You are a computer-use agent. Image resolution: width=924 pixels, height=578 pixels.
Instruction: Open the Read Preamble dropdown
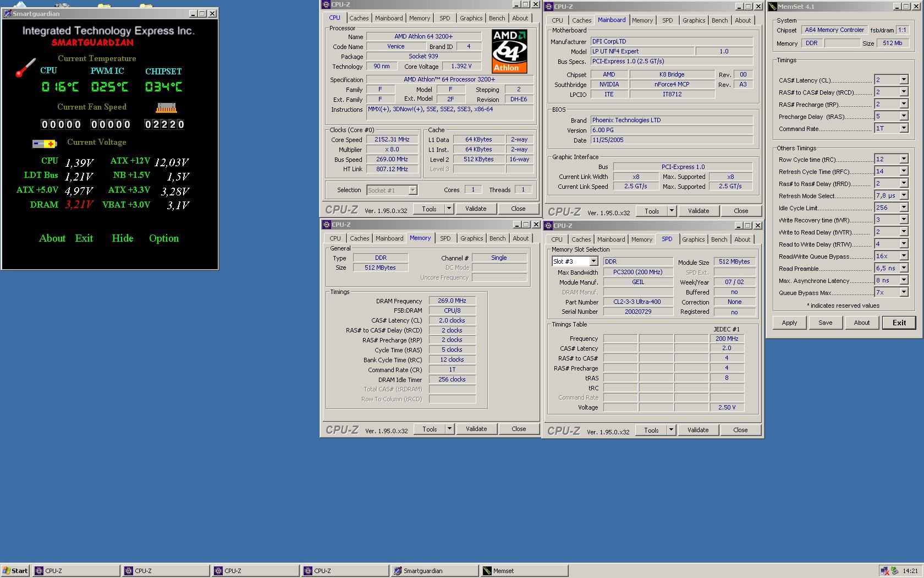pos(903,268)
